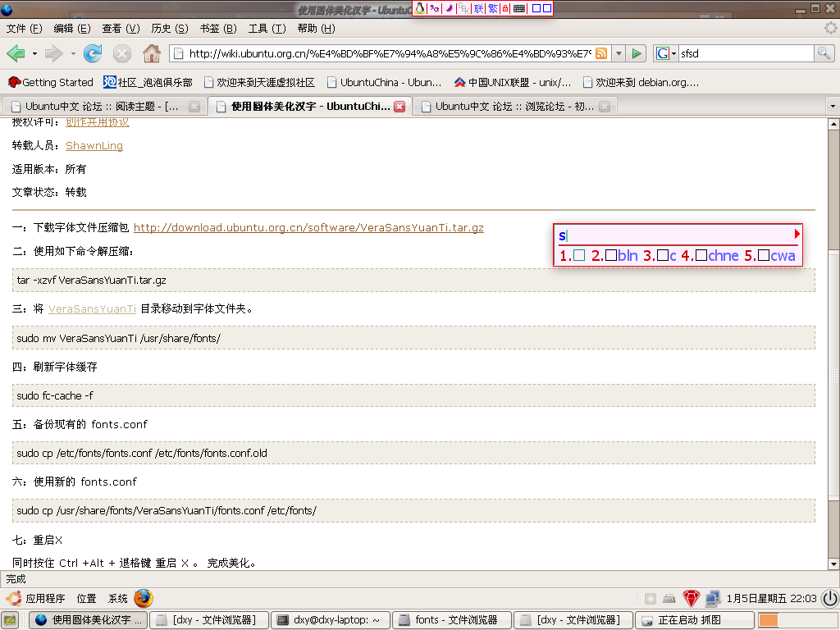The image size is (840, 630).
Task: Open the Back history dropdown arrow
Action: click(x=34, y=53)
